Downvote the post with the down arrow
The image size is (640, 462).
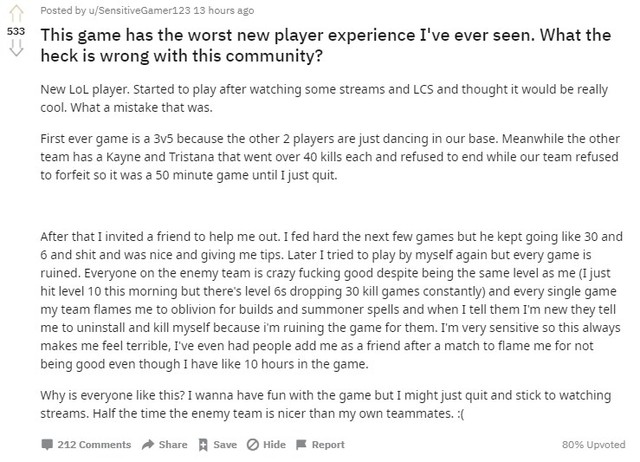[15, 49]
